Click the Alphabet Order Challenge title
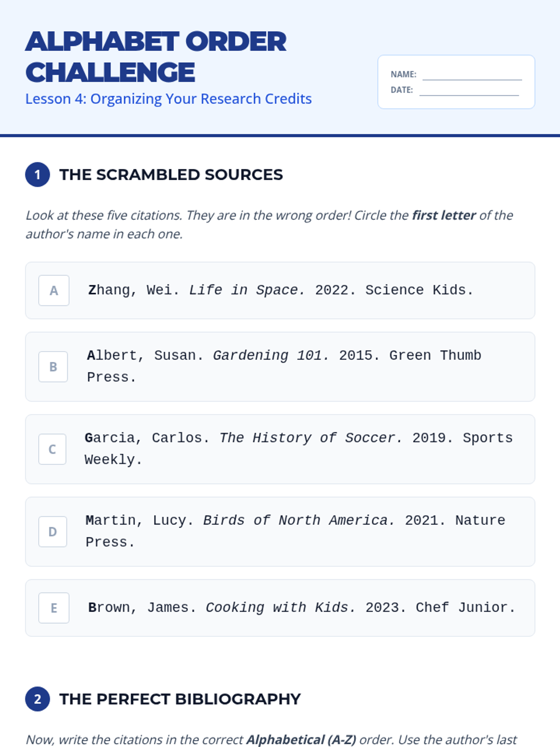Screen dimensions: 560x747 tap(156, 56)
